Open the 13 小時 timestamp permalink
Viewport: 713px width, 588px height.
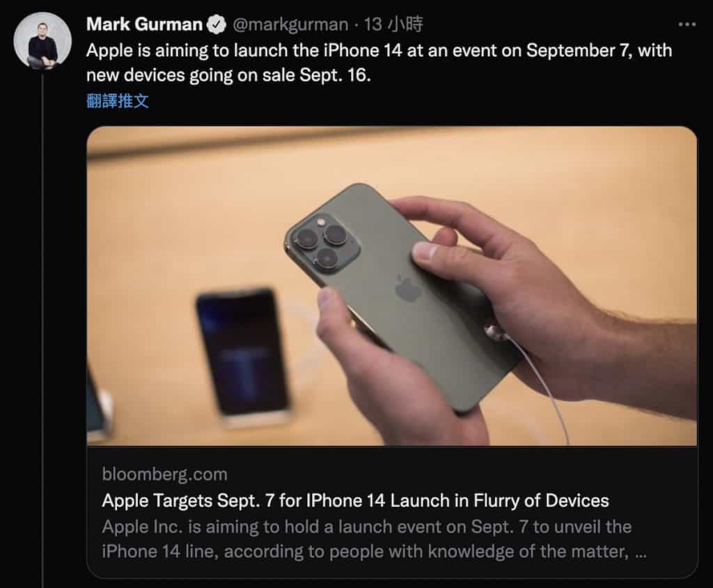click(x=393, y=24)
